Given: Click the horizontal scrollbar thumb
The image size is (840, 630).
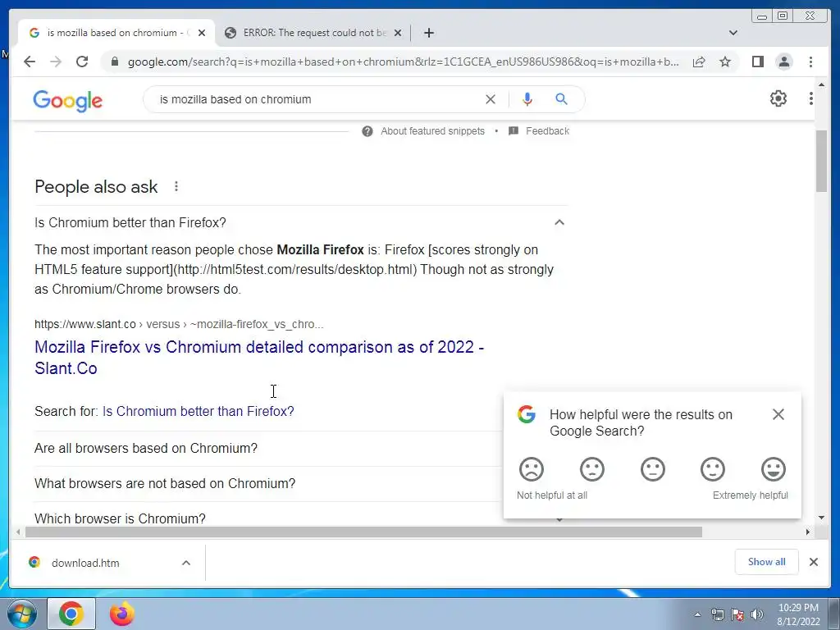Looking at the screenshot, I should click(x=363, y=532).
